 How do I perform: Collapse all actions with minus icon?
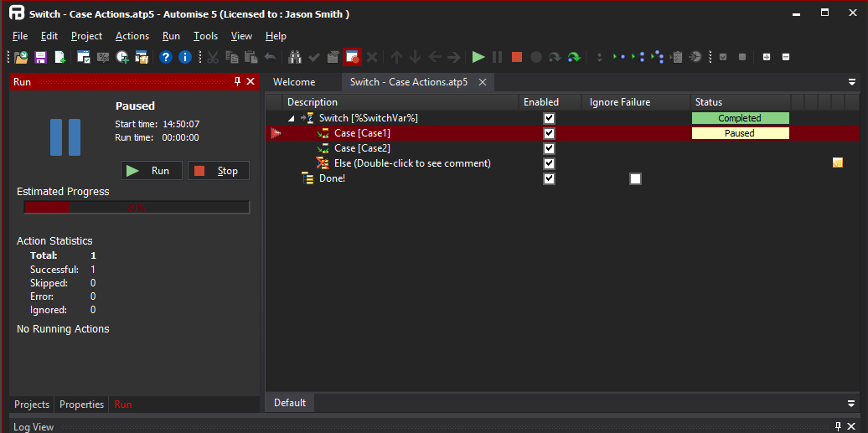click(x=786, y=56)
